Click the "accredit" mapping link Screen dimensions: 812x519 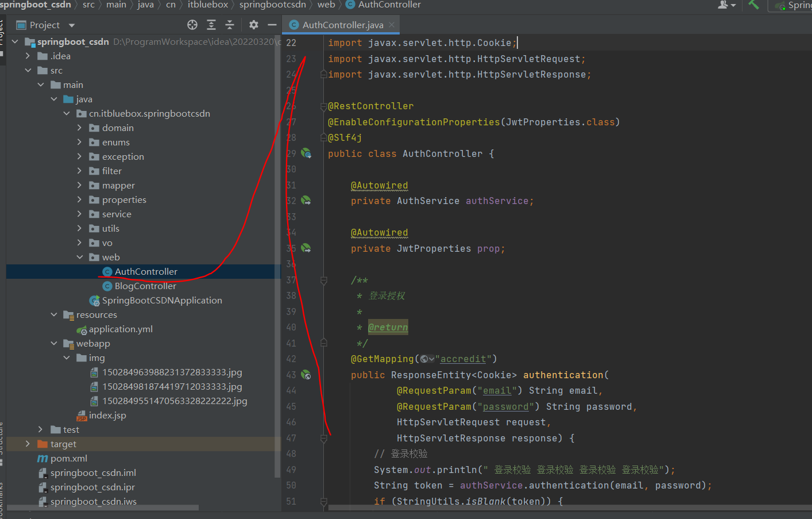(x=463, y=359)
